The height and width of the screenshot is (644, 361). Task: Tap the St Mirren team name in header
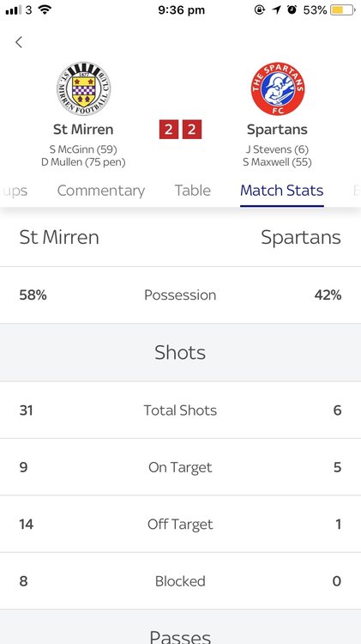(x=83, y=130)
